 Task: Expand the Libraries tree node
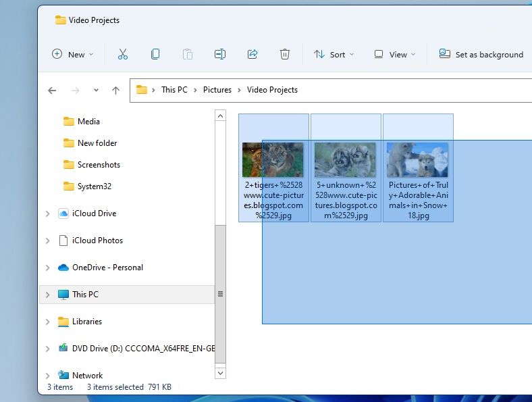[47, 322]
